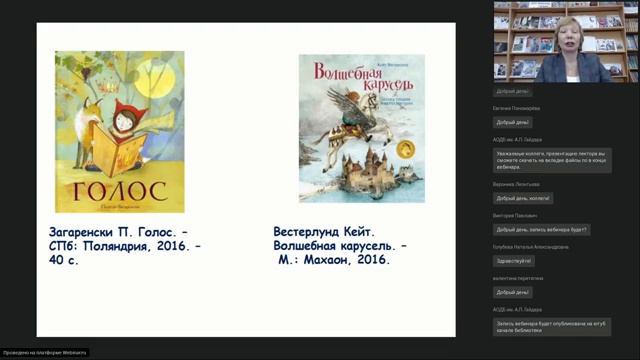Click the Волшебная карусель book cover

point(362,128)
